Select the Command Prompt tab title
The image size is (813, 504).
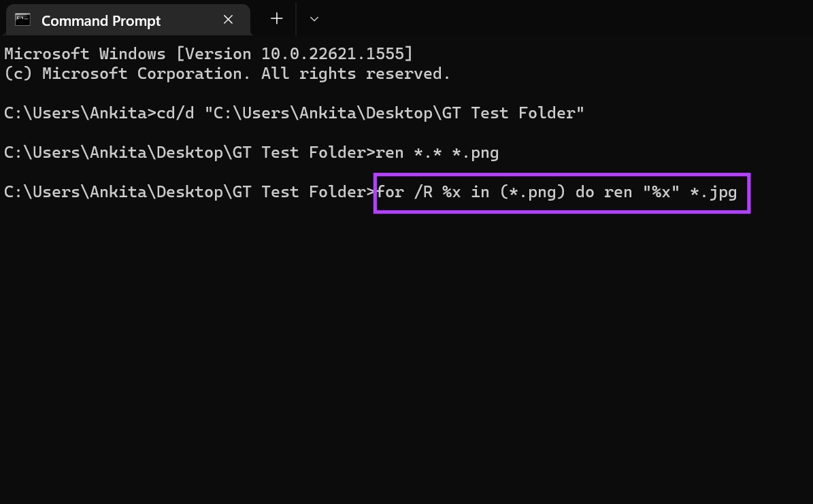pos(101,20)
